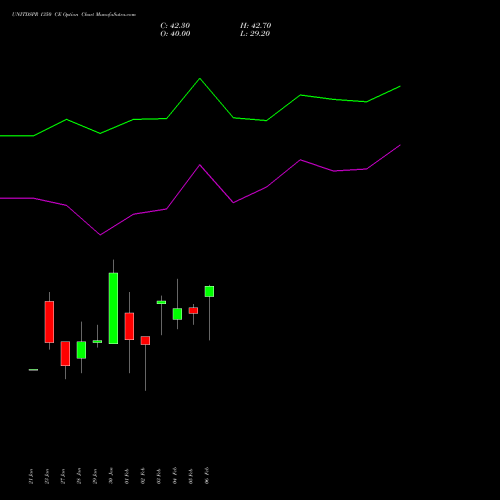The image size is (500, 500).
Task: Click the green candle for 04 Feb
Action: pos(177,314)
